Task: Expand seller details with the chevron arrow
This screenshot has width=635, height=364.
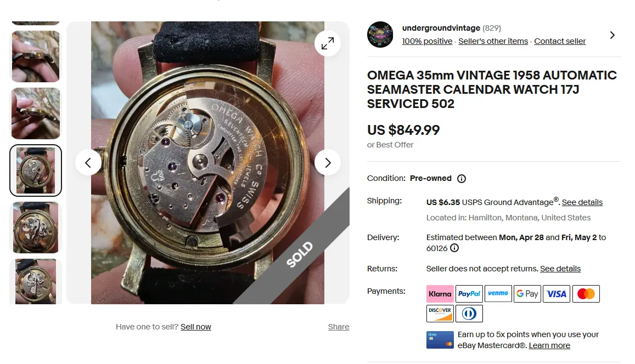Action: point(612,35)
